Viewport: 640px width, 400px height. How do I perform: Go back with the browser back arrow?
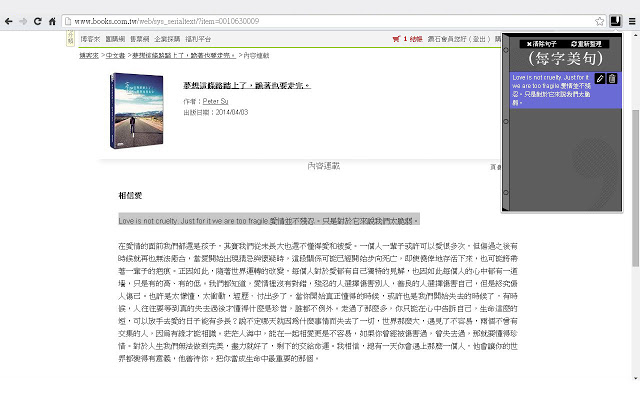click(9, 21)
